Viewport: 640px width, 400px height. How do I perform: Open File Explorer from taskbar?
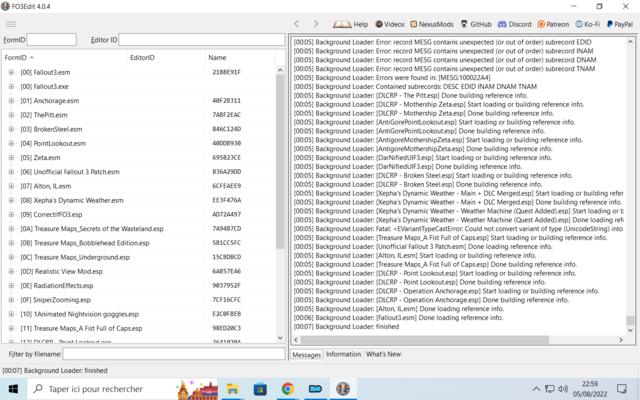pos(233,389)
